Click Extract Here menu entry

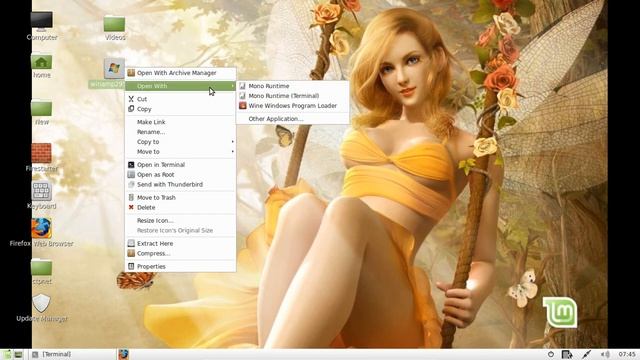[180, 243]
